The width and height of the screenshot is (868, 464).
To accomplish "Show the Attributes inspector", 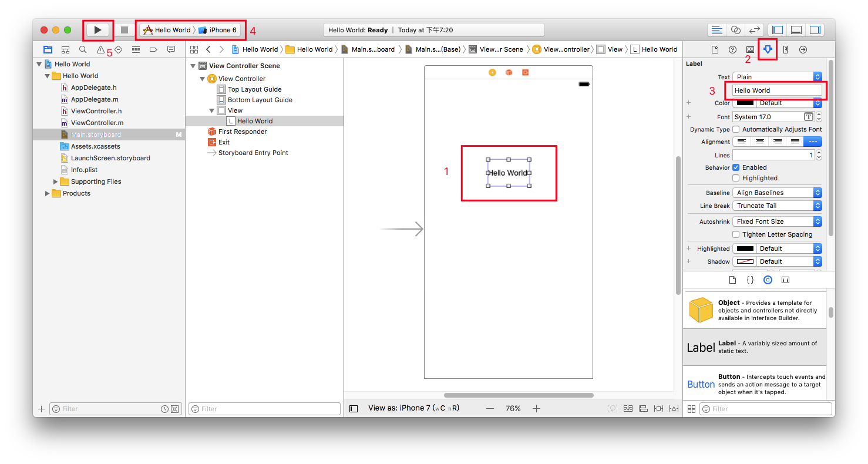I will (x=768, y=49).
